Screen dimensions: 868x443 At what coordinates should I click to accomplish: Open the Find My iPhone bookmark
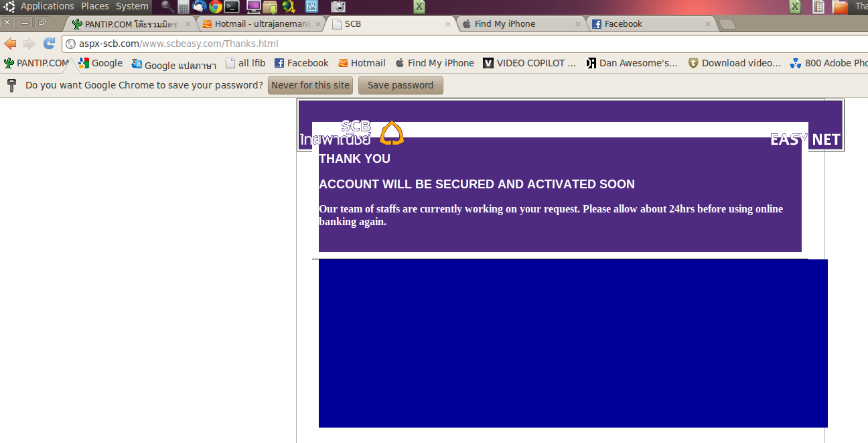[x=434, y=63]
